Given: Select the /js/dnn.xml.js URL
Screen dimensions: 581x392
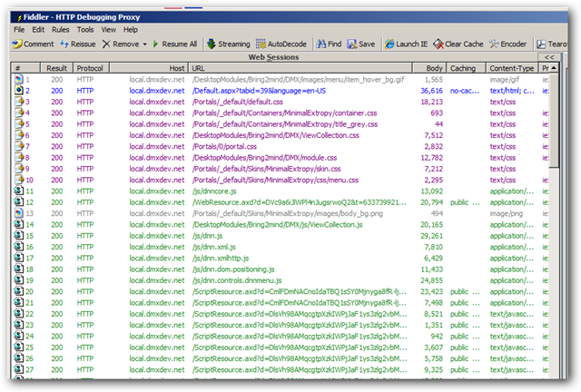Looking at the screenshot, I should pos(214,247).
